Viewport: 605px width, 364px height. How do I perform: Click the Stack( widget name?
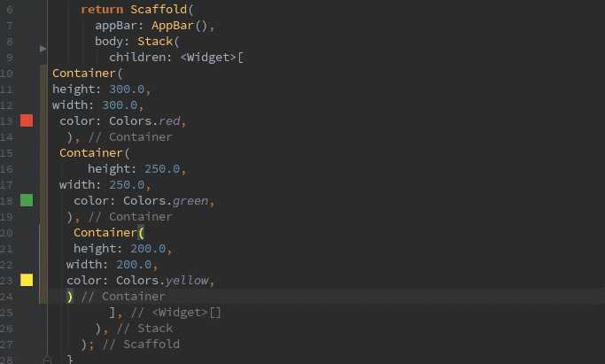click(x=159, y=41)
